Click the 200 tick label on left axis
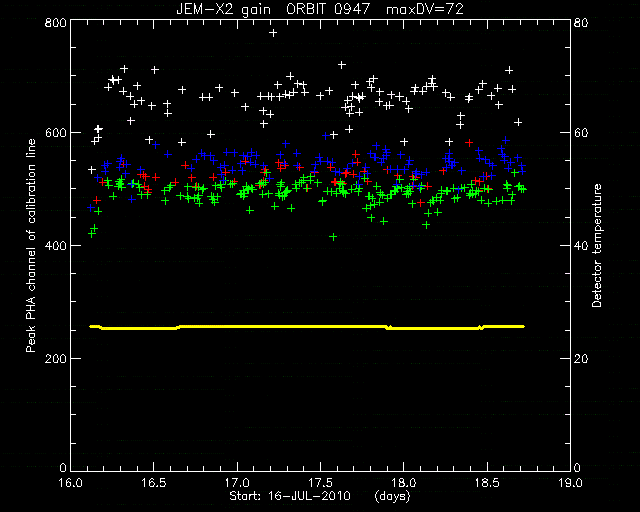The height and width of the screenshot is (512, 640). tap(55, 358)
